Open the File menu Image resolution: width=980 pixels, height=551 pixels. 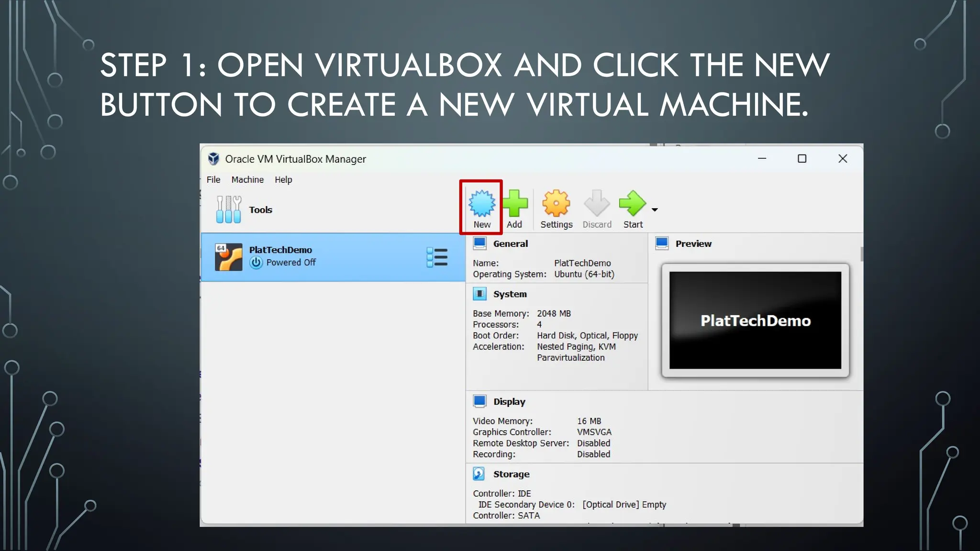tap(213, 180)
